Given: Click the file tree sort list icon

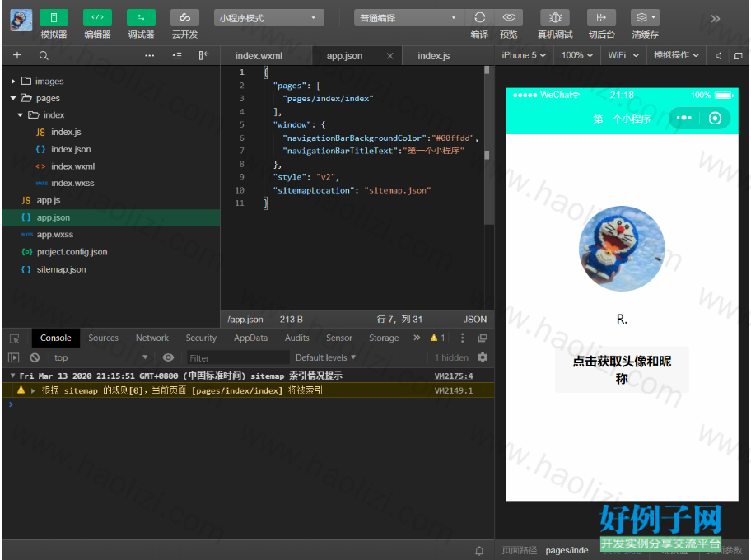Looking at the screenshot, I should 177,55.
